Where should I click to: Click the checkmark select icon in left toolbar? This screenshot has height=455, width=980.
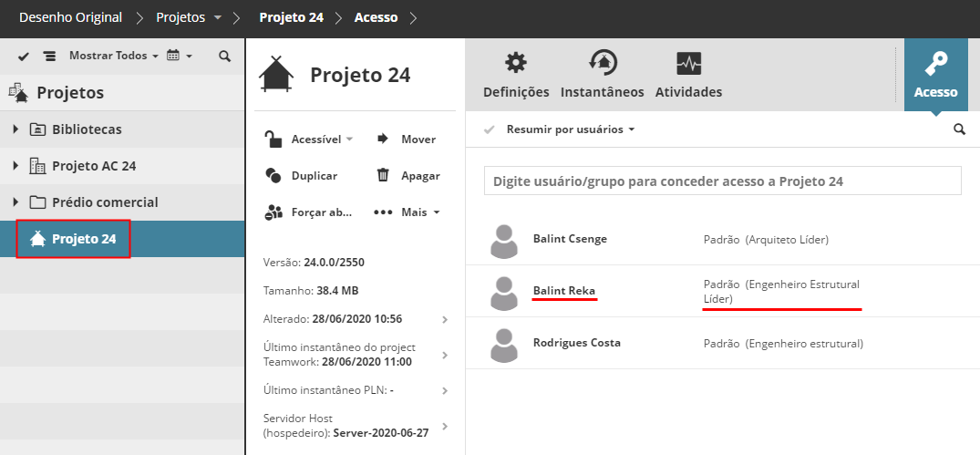tap(24, 57)
